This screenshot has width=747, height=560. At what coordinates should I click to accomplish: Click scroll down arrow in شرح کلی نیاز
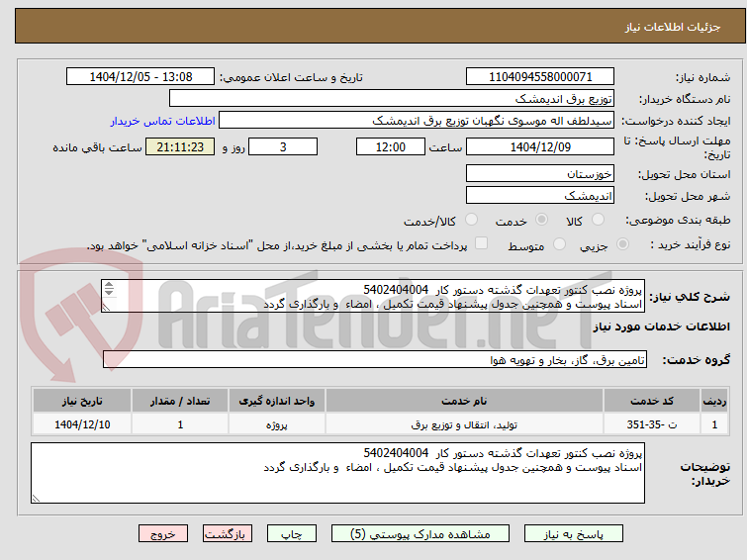click(x=109, y=292)
